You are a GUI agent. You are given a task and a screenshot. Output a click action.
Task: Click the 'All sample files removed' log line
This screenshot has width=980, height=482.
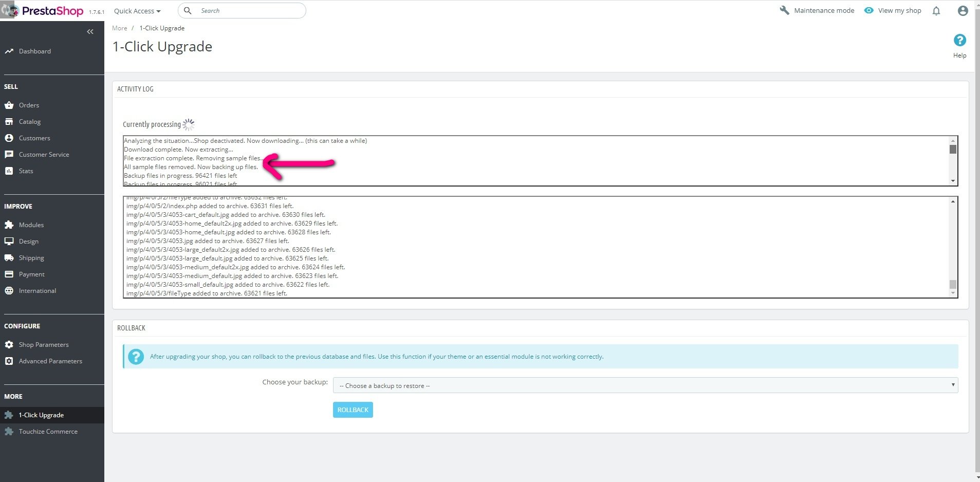point(191,167)
